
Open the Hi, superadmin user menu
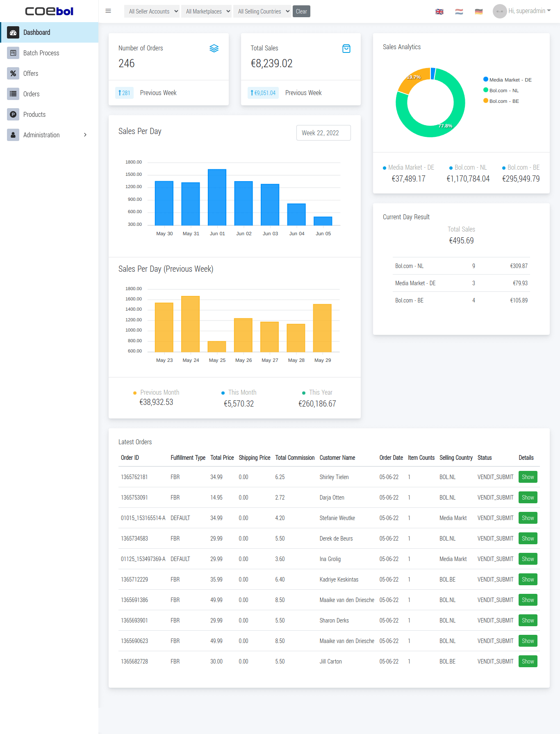[529, 11]
